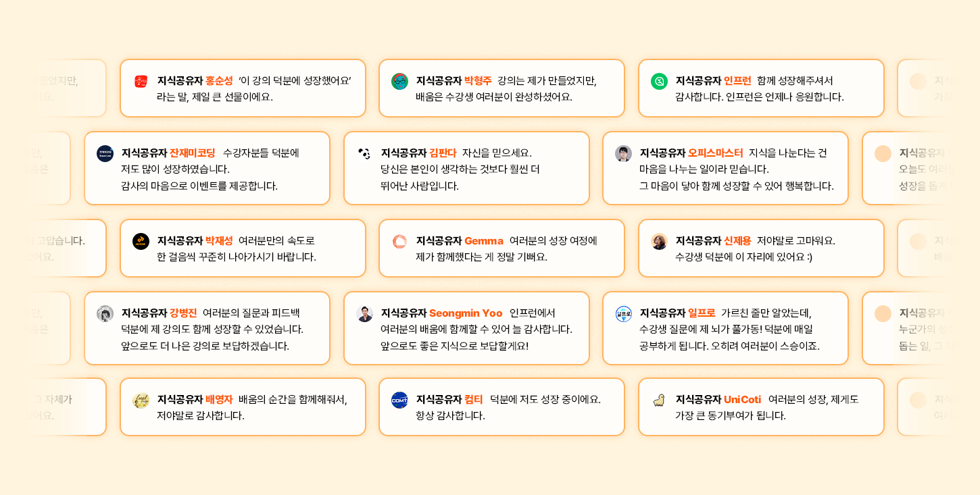The image size is (980, 495).
Task: Click 오피스마스터's profile photo
Action: click(623, 153)
